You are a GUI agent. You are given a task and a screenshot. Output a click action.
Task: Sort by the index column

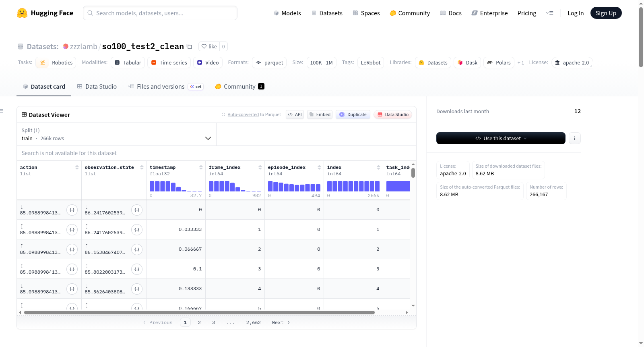click(378, 167)
